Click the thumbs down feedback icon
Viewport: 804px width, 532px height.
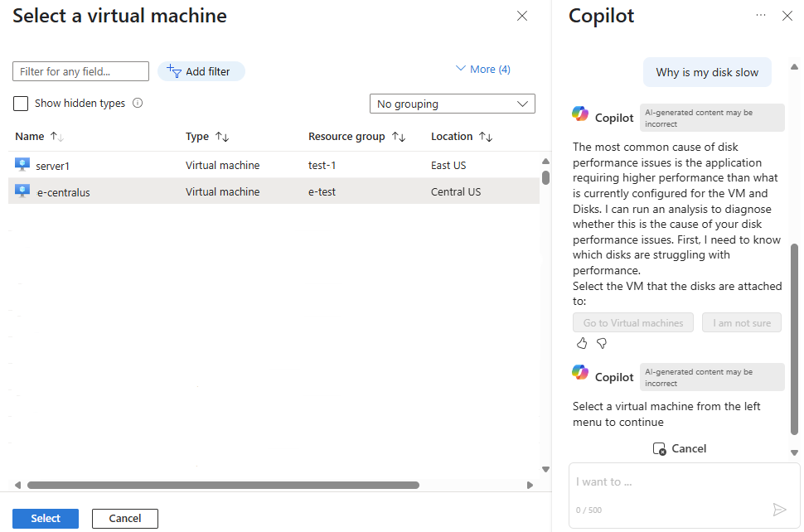(602, 343)
